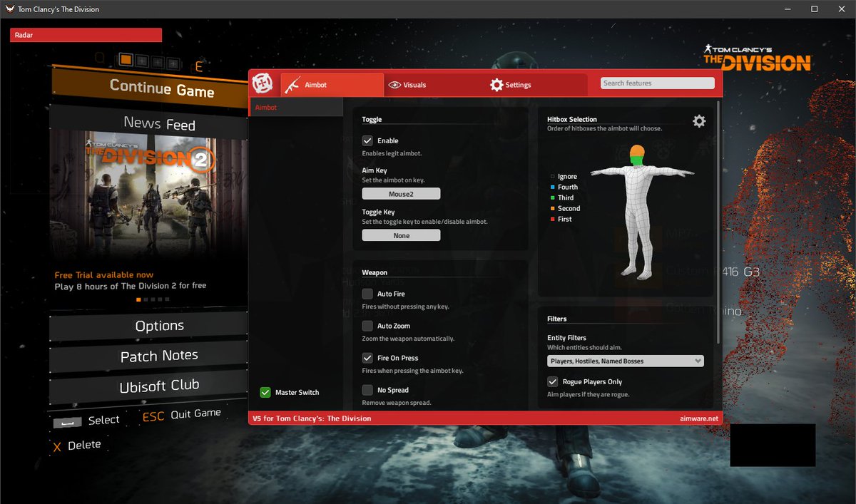Open The Division 2 news feed image

click(x=148, y=195)
